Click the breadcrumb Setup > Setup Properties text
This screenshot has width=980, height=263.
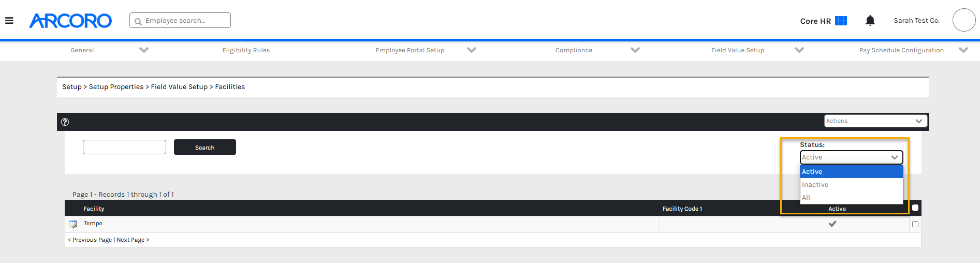coord(103,87)
